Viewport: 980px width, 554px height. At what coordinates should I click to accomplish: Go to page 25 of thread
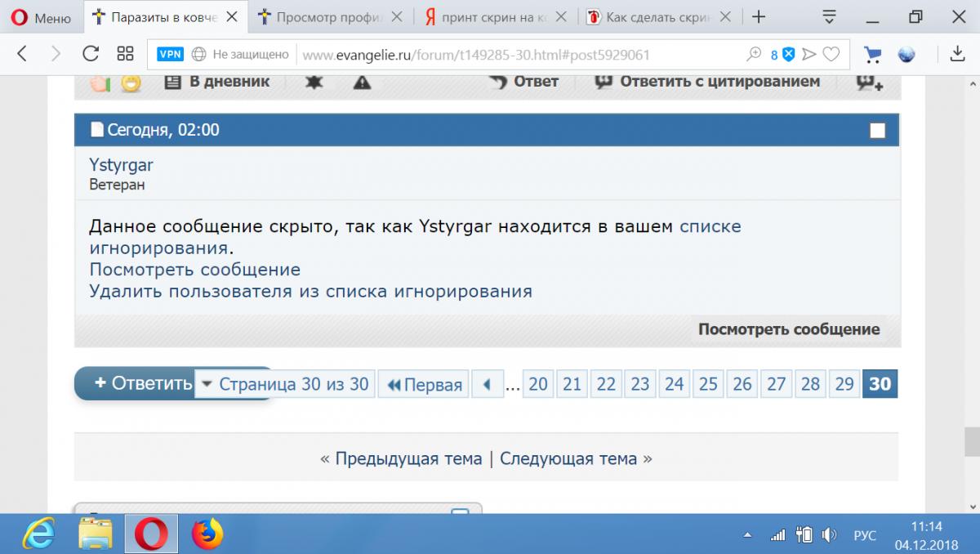(x=708, y=384)
